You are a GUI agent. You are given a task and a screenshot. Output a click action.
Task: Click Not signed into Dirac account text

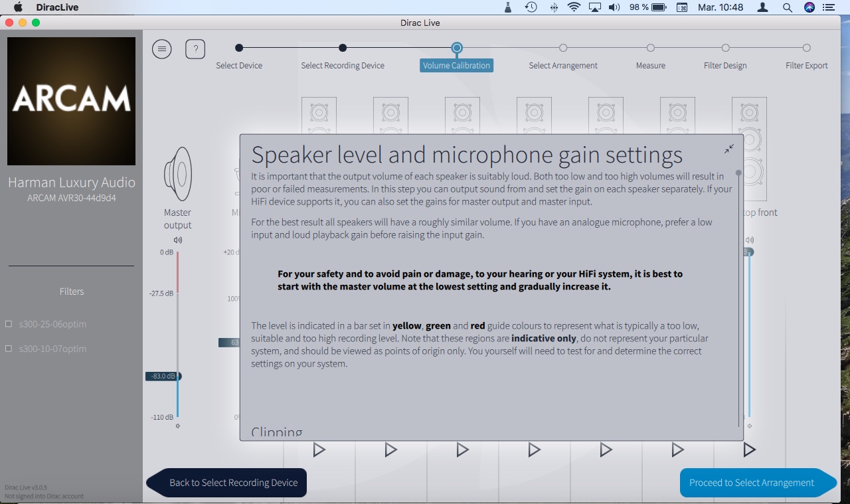(44, 496)
